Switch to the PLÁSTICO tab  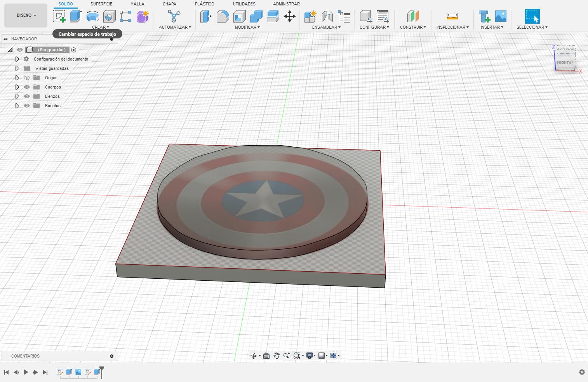tap(205, 4)
